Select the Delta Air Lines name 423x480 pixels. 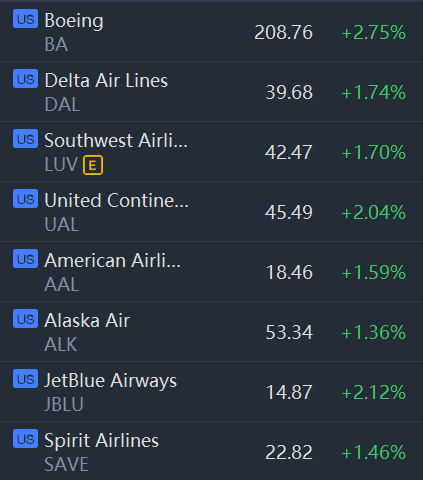pyautogui.click(x=106, y=81)
